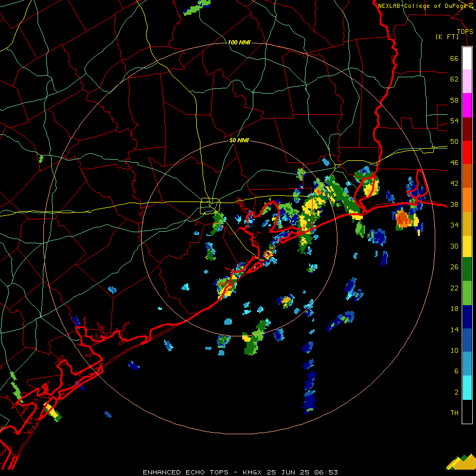
Task: Click the 6 value on the legend
Action: [x=456, y=371]
